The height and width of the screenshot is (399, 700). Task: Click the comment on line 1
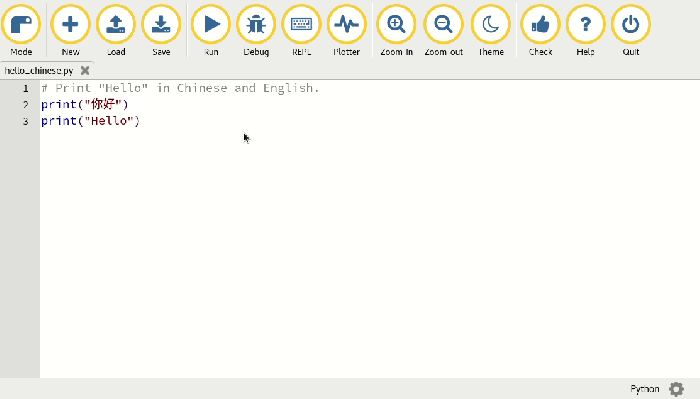(180, 88)
